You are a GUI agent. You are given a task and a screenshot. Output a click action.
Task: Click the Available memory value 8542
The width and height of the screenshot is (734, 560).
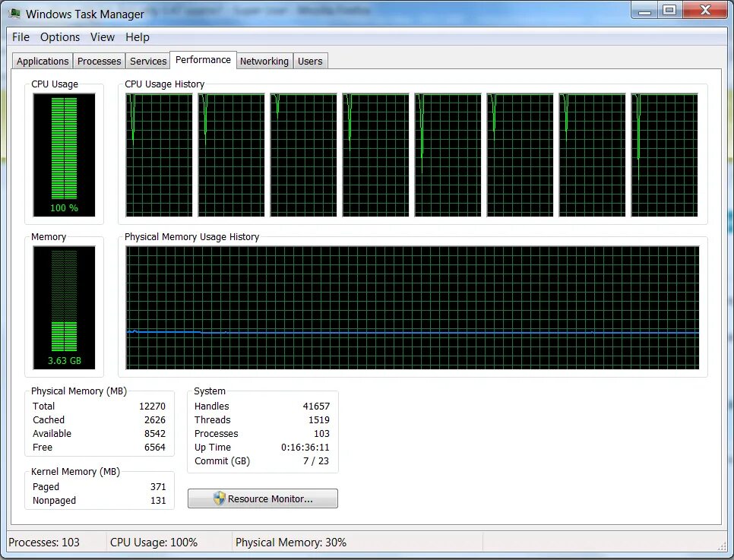[155, 433]
